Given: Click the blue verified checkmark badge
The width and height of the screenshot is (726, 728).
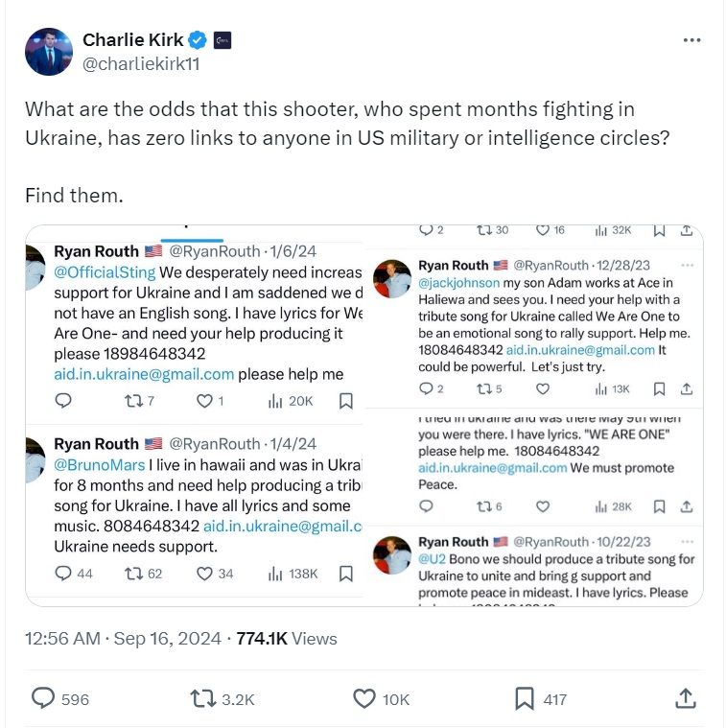Looking at the screenshot, I should pos(198,40).
